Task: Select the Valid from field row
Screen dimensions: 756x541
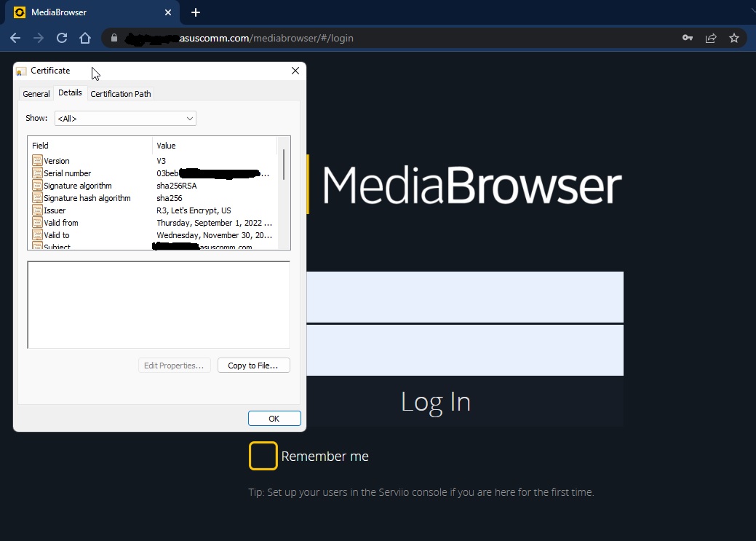Action: tap(60, 223)
